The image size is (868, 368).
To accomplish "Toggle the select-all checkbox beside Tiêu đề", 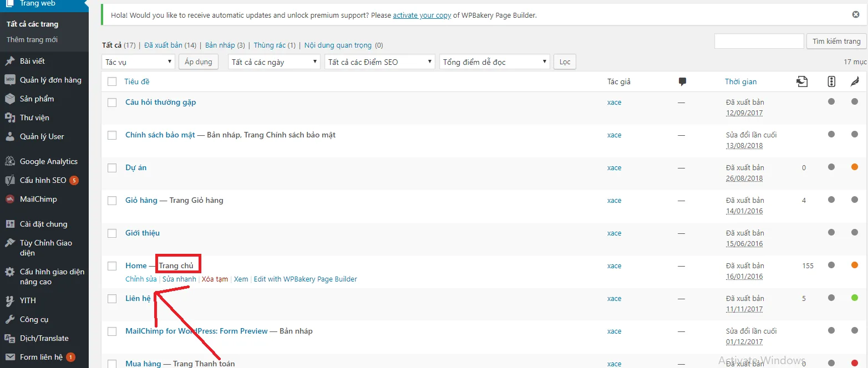I will 112,81.
